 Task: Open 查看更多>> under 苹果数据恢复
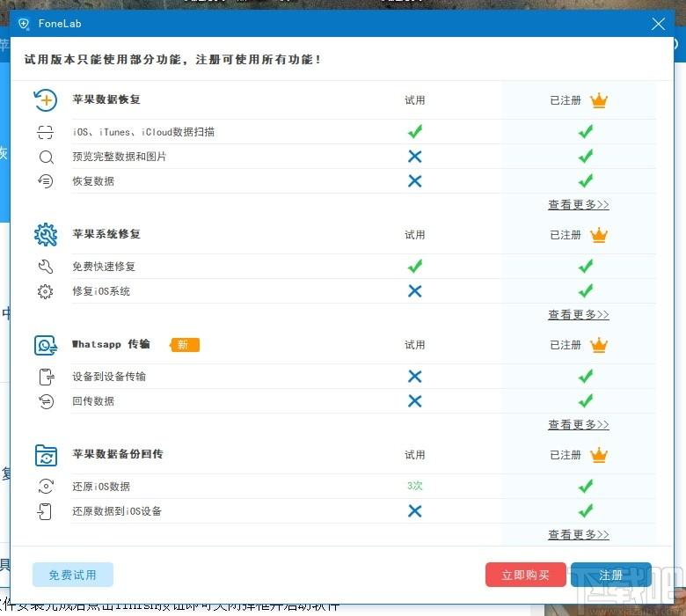(x=579, y=205)
